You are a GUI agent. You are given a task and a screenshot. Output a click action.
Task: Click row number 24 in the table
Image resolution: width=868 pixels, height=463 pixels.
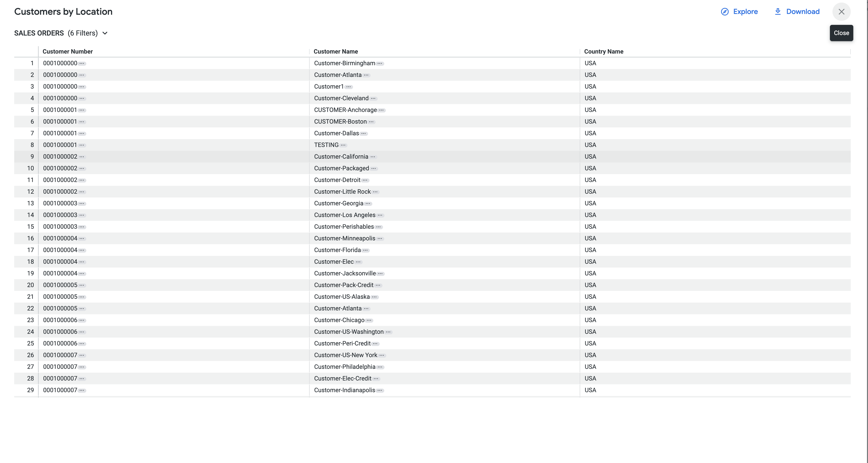pyautogui.click(x=31, y=332)
